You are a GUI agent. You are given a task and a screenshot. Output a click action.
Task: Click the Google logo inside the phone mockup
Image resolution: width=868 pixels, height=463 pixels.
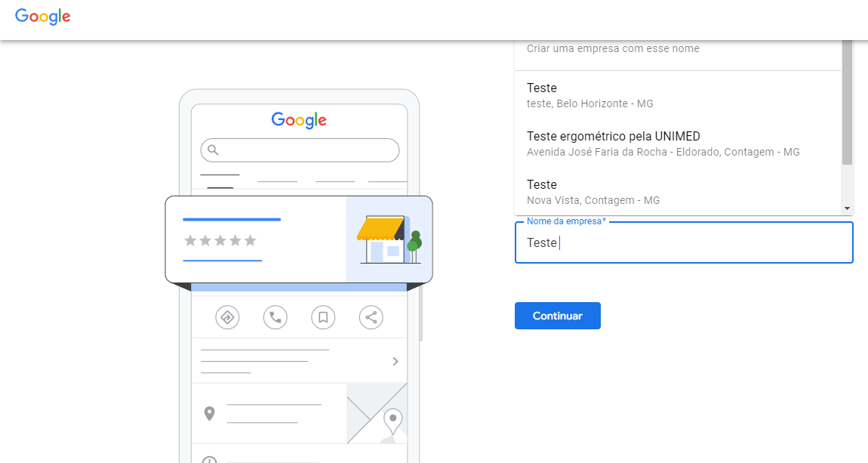(299, 120)
